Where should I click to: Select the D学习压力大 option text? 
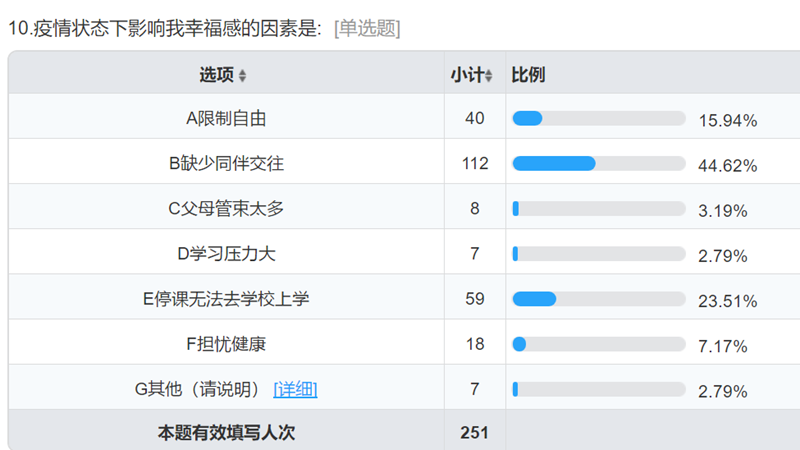tap(226, 254)
